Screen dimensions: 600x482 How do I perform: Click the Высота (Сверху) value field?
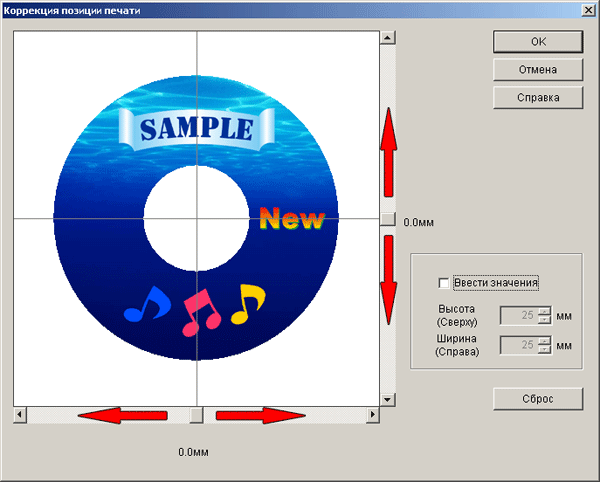[x=519, y=316]
